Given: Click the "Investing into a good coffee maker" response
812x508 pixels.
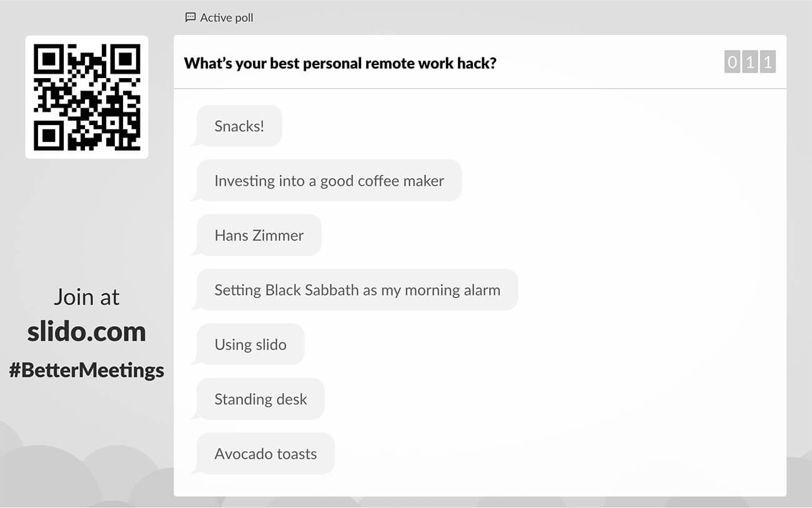Looking at the screenshot, I should point(329,181).
